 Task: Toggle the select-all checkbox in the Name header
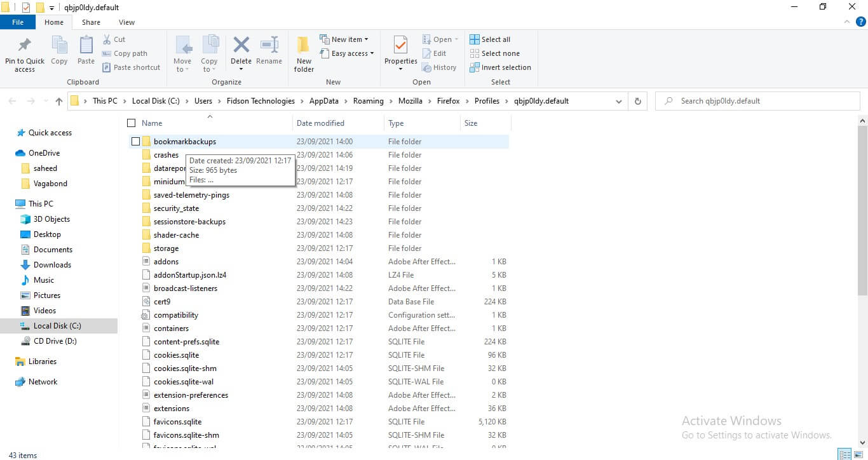[131, 123]
